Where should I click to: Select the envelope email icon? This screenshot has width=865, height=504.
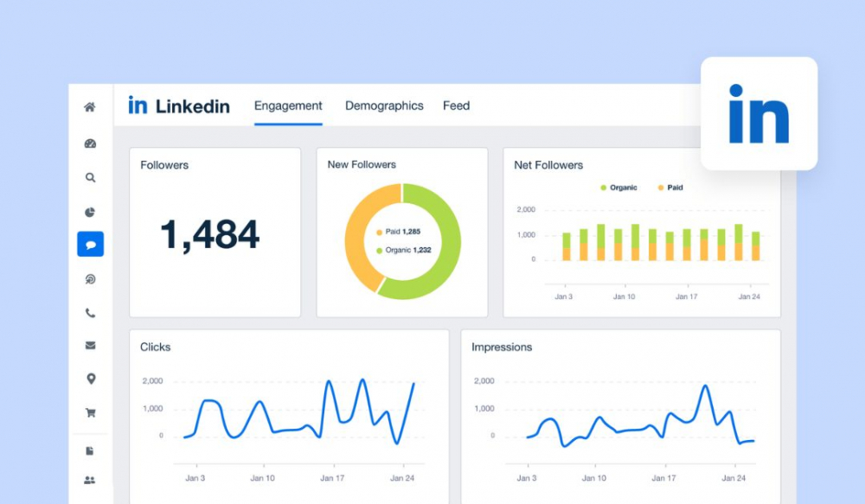click(x=91, y=346)
